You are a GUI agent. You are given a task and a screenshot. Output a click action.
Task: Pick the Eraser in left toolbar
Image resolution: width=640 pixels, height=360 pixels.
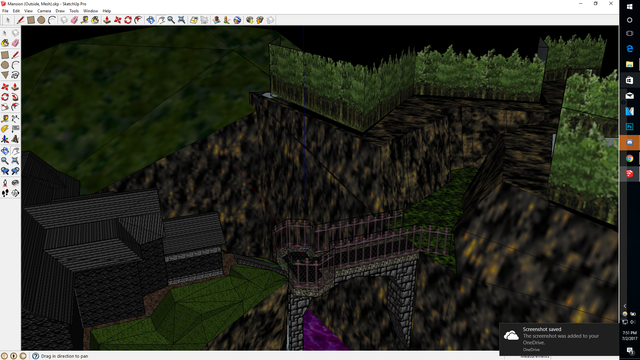click(15, 43)
